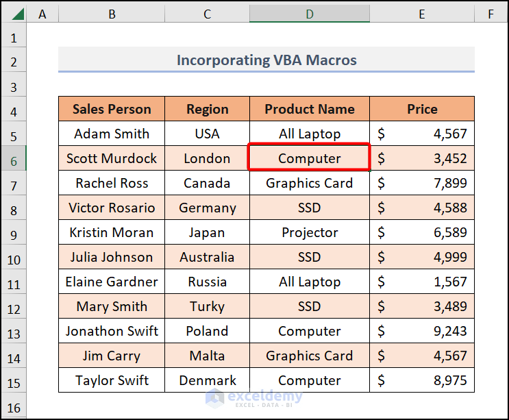Viewport: 509px width, 420px height.
Task: Select the 'Jonathon Swift' cell
Action: [112, 331]
